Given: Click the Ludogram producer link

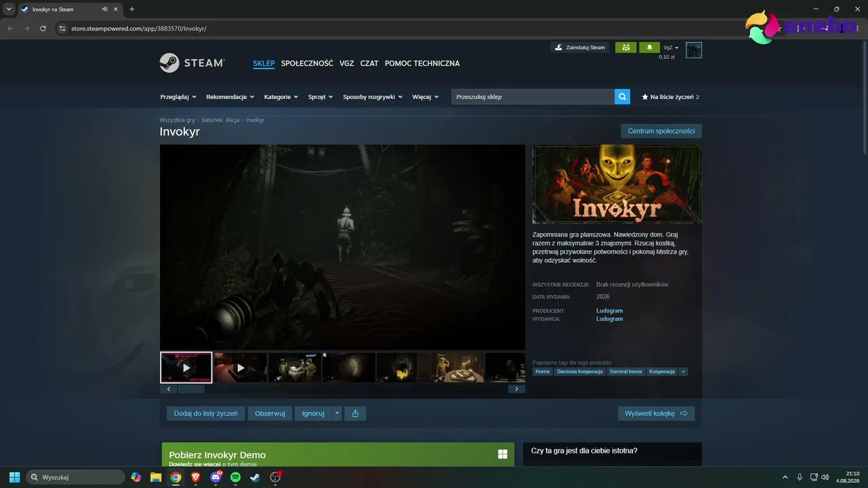Looking at the screenshot, I should pyautogui.click(x=610, y=310).
